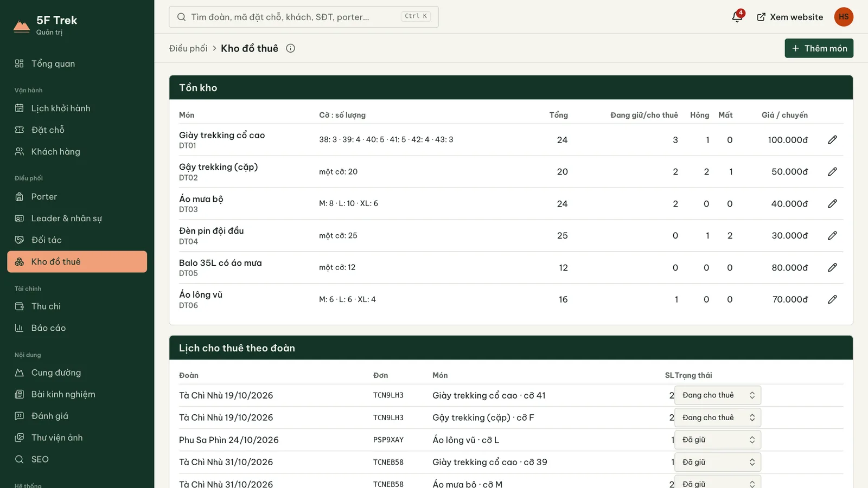Go to Đặt chỗ in sidebar
The height and width of the screenshot is (488, 868).
pos(77,130)
